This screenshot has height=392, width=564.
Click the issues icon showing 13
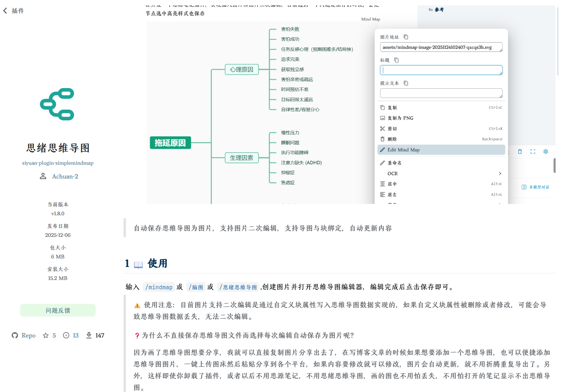click(x=66, y=335)
